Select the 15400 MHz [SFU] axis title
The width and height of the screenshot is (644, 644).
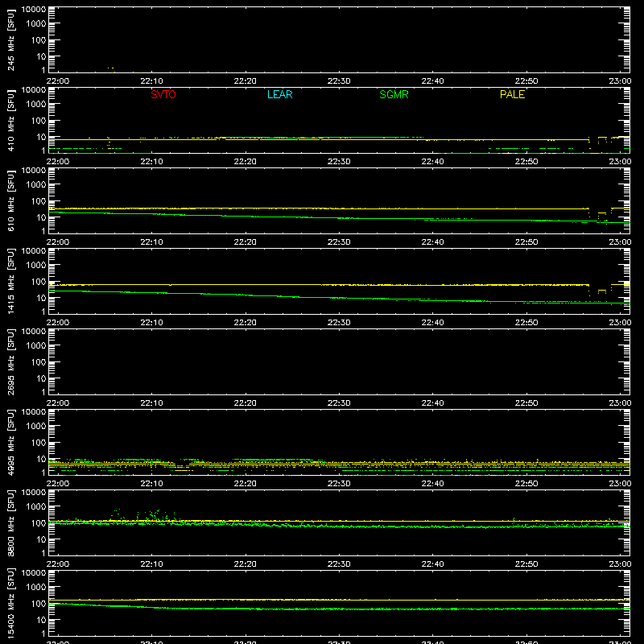click(x=10, y=603)
